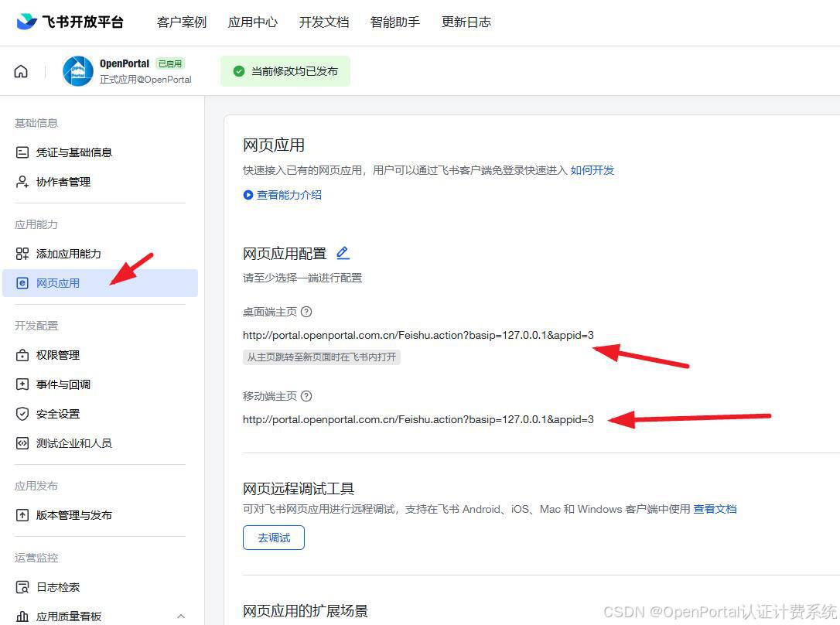The image size is (840, 625).
Task: Open 更新日志 in top navigation
Action: 466,22
